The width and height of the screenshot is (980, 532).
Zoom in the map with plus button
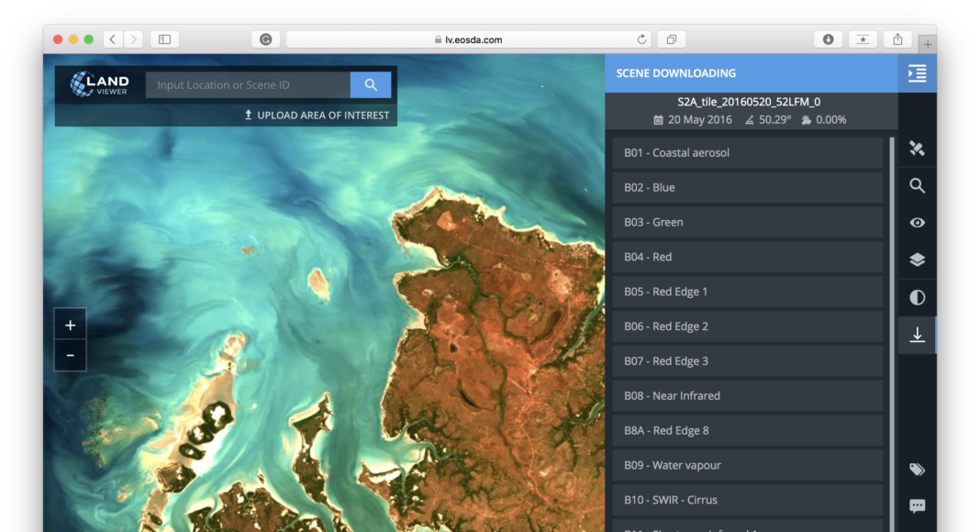tap(70, 325)
